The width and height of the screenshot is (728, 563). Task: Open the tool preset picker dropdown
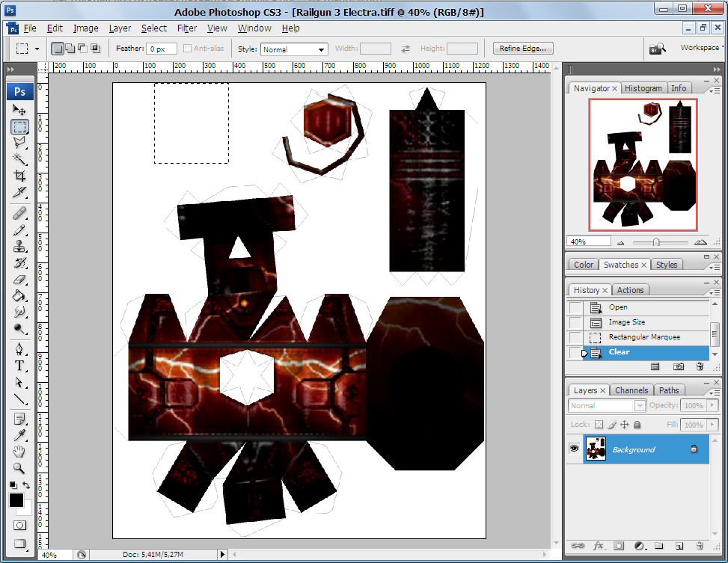[x=37, y=49]
